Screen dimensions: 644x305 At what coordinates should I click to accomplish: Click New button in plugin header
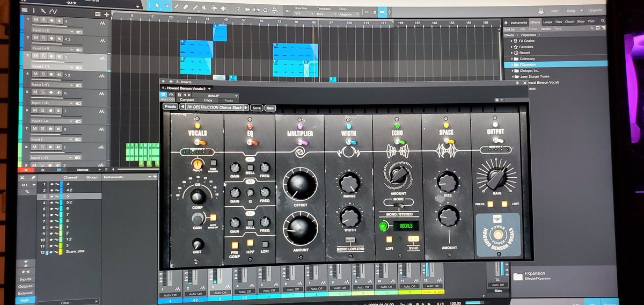[269, 108]
